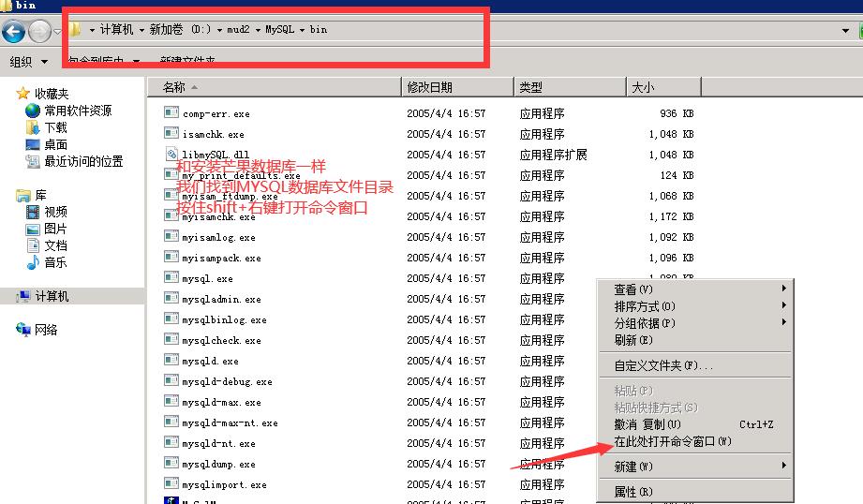This screenshot has width=863, height=504.
Task: Click the mysqldump.exe file icon
Action: pos(171,463)
